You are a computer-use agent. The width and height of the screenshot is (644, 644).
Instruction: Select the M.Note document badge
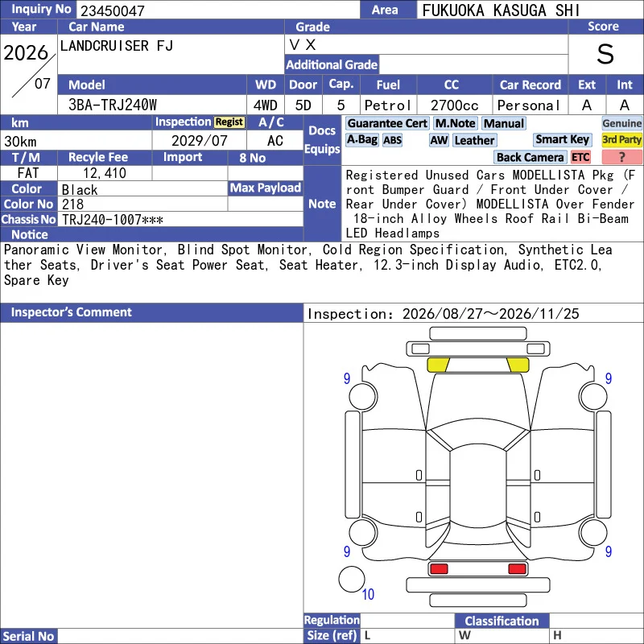coord(456,123)
